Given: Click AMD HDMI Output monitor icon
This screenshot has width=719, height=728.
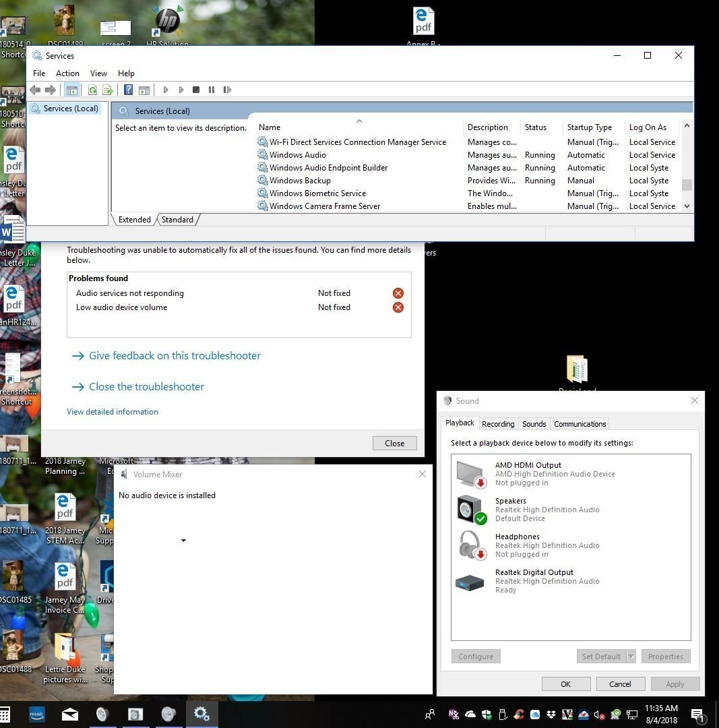Looking at the screenshot, I should click(471, 474).
